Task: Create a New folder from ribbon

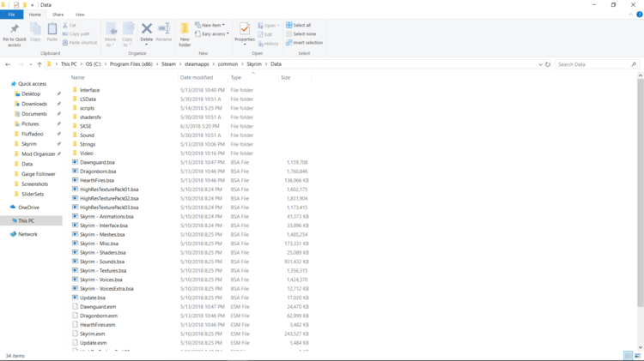Action: click(185, 34)
